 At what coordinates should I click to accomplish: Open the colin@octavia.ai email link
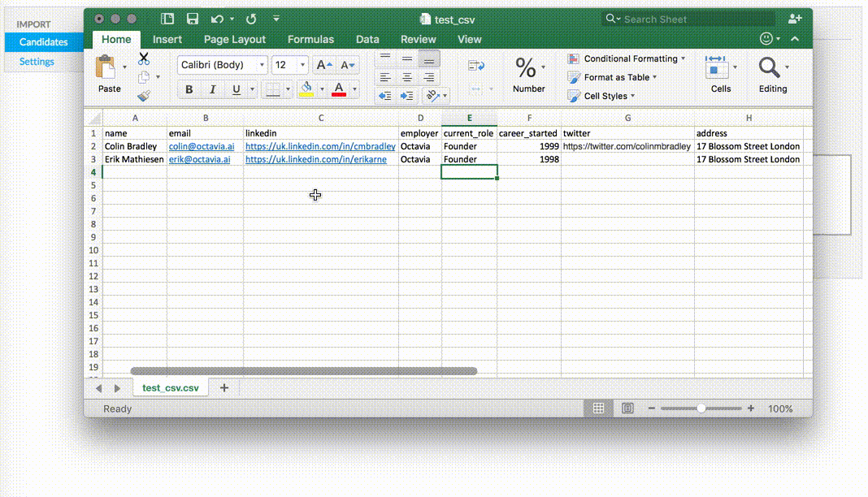(x=199, y=146)
